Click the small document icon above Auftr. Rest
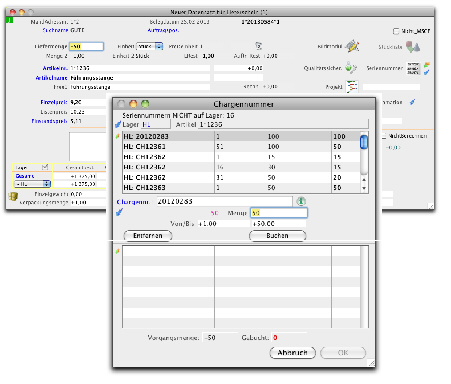Viewport: 451px width, 384px height. click(x=258, y=46)
